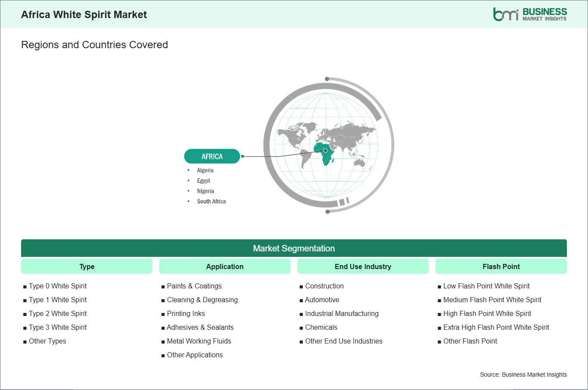Click the Chemicals entry
Image resolution: width=588 pixels, height=390 pixels.
321,327
